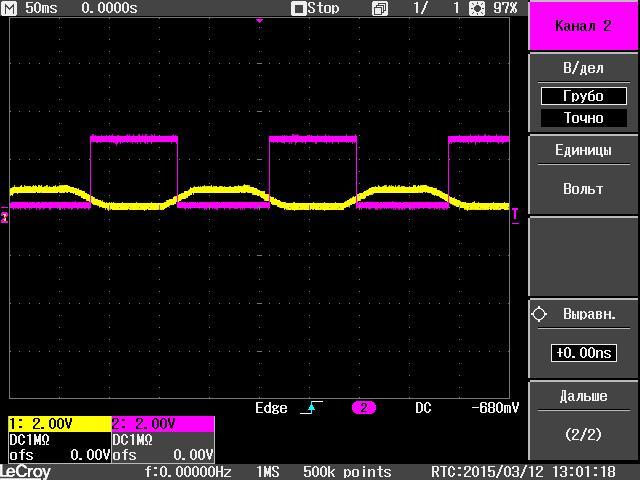
Task: Click the magenta T trigger level marker
Action: point(516,215)
